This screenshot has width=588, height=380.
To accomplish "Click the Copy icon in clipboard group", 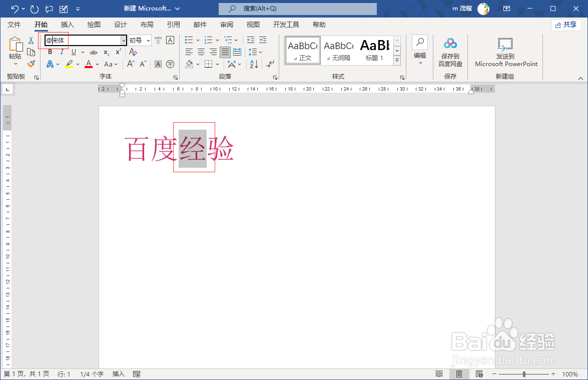I will (31, 52).
